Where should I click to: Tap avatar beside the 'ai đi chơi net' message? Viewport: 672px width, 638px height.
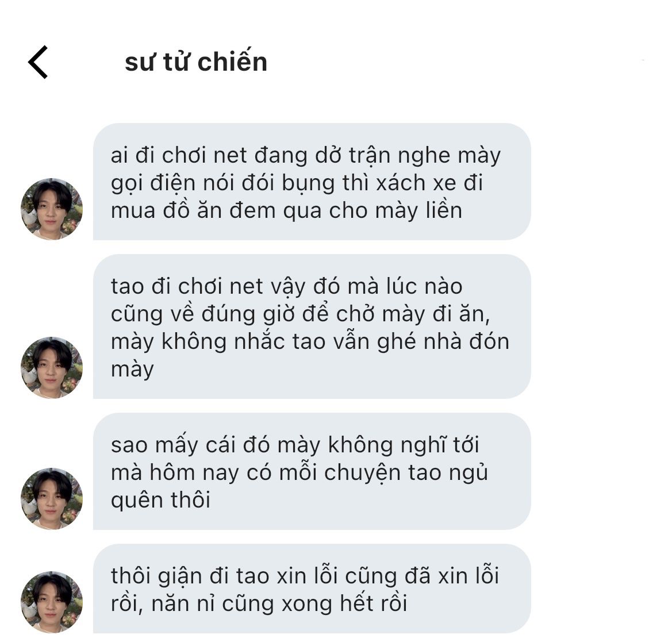pos(52,209)
